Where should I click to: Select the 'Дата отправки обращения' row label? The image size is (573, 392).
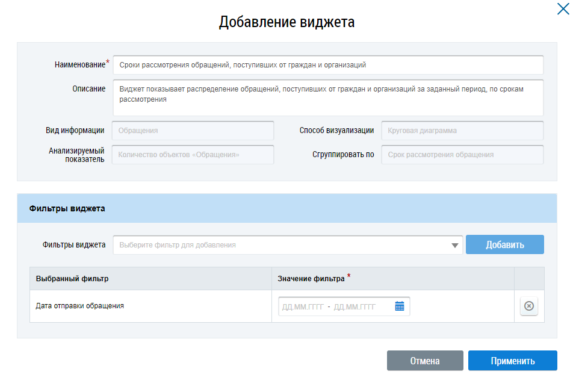pyautogui.click(x=79, y=306)
